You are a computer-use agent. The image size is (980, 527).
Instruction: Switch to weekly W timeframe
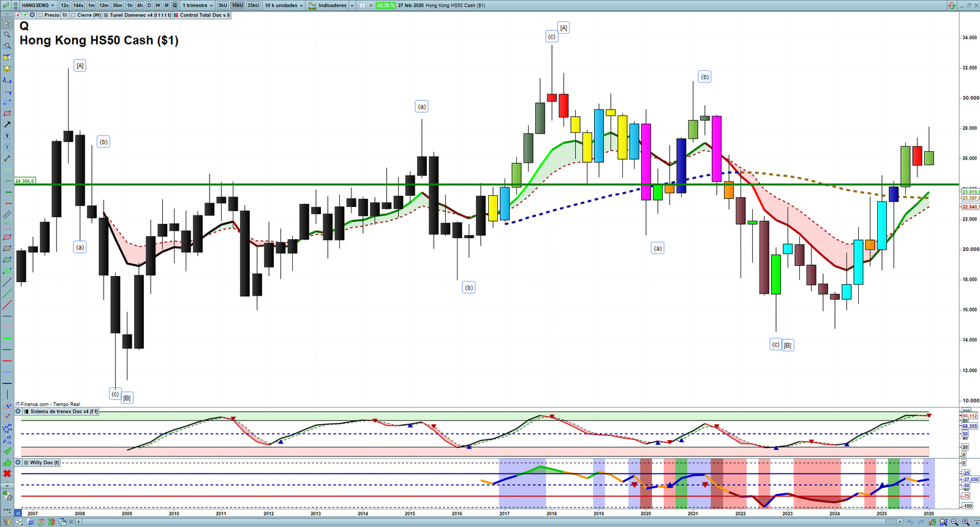(157, 5)
